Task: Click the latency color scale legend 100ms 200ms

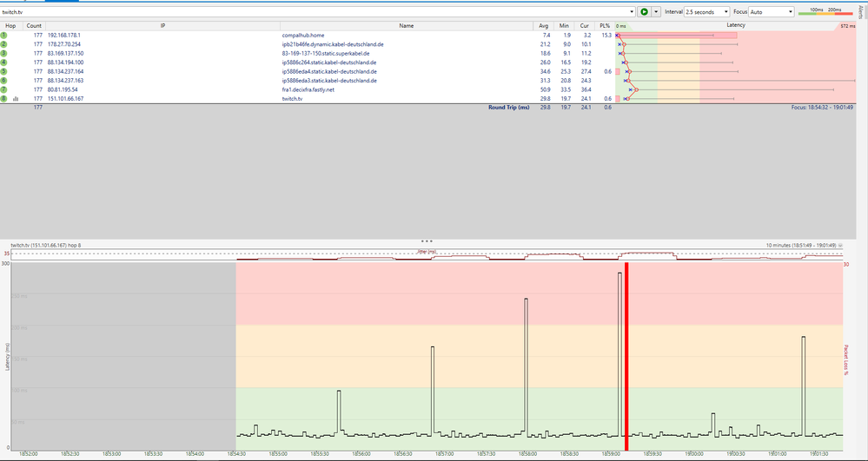Action: point(827,11)
